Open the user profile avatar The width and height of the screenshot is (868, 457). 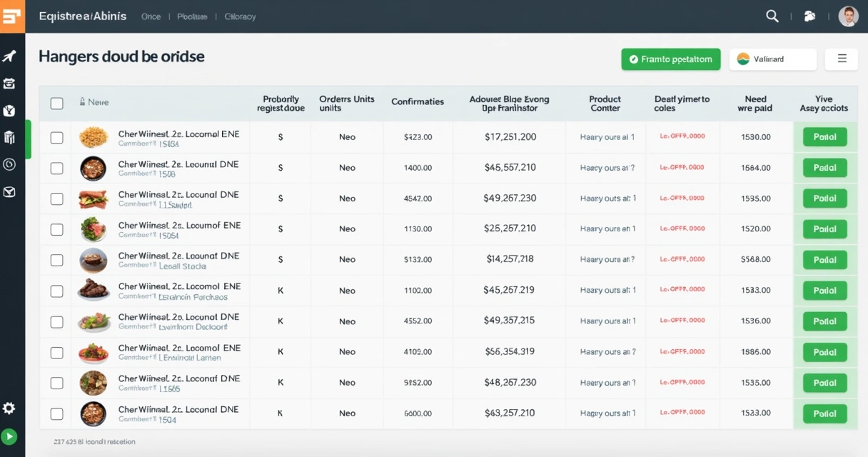click(847, 16)
